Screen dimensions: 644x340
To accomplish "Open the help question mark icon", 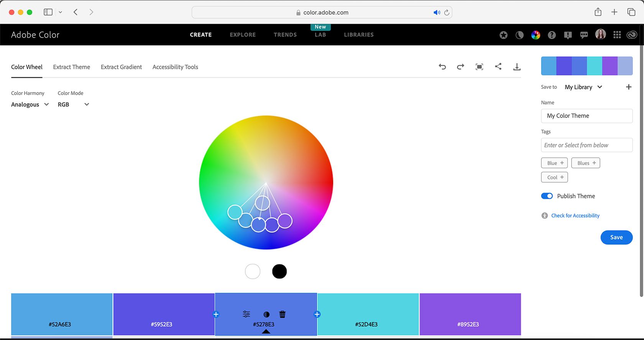I will point(552,35).
